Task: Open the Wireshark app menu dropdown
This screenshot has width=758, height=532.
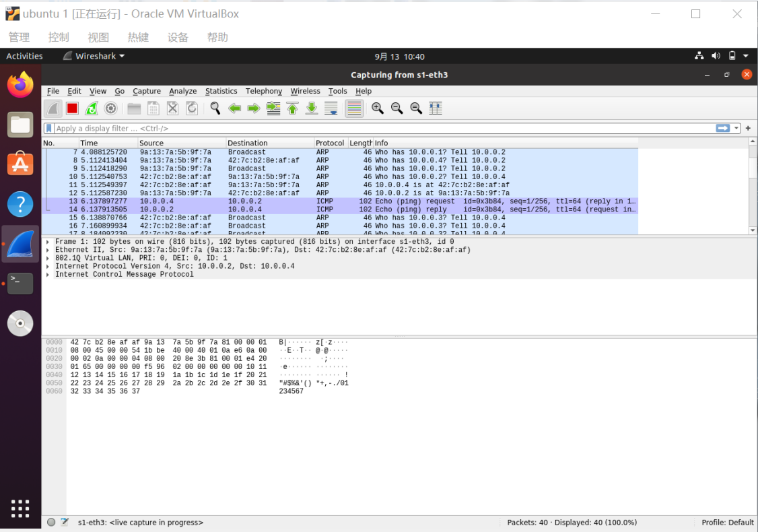Action: point(94,56)
